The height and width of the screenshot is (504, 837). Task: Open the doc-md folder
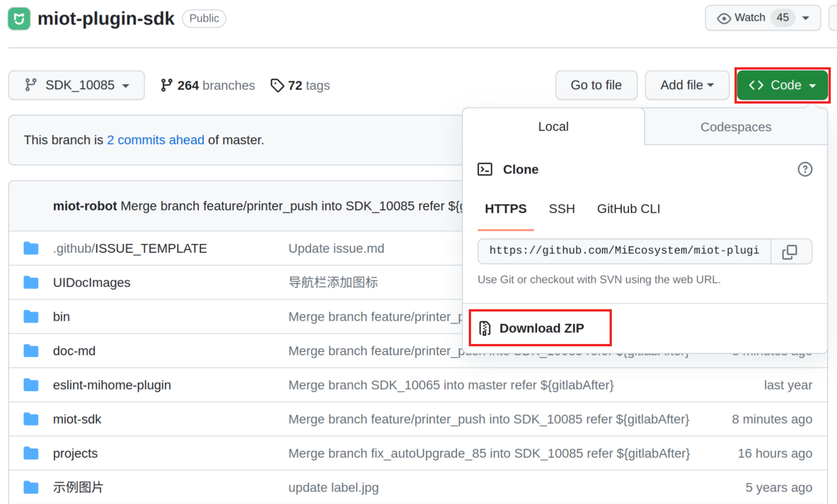click(74, 351)
